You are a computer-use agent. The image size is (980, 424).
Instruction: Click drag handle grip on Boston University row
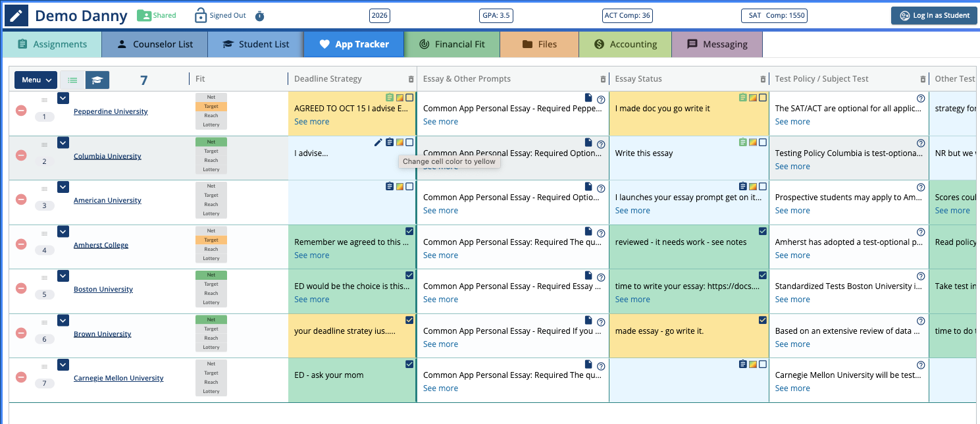[x=45, y=277]
